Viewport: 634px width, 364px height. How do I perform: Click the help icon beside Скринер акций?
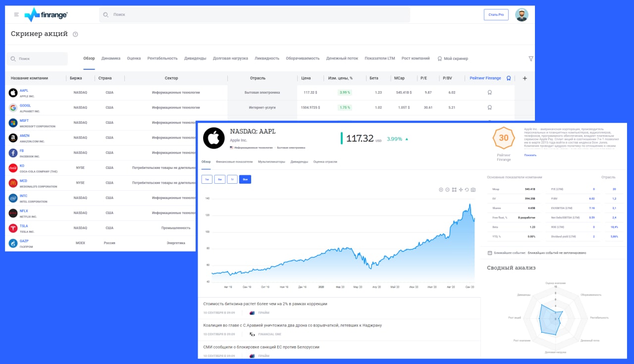pos(75,34)
